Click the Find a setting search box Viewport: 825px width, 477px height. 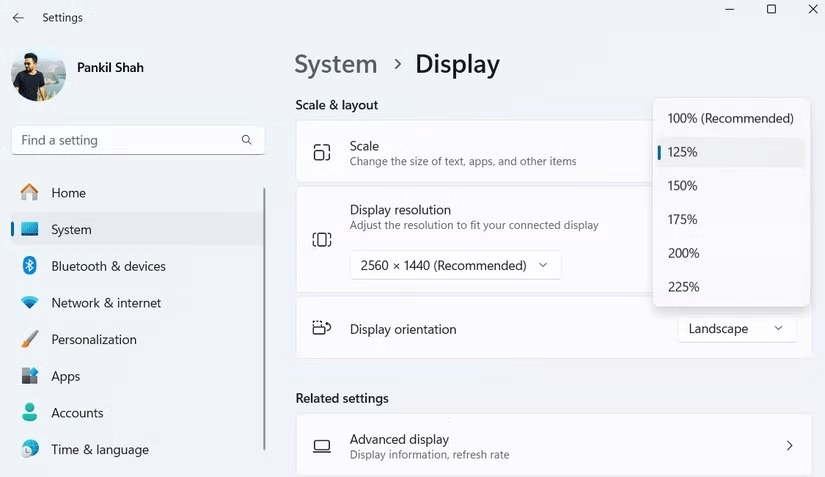point(125,140)
